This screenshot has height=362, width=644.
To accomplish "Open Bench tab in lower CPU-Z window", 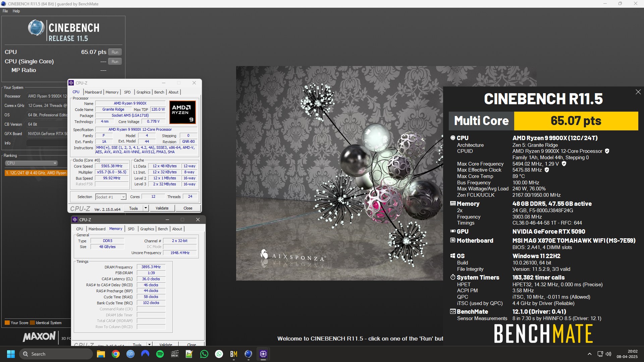I will pyautogui.click(x=163, y=229).
